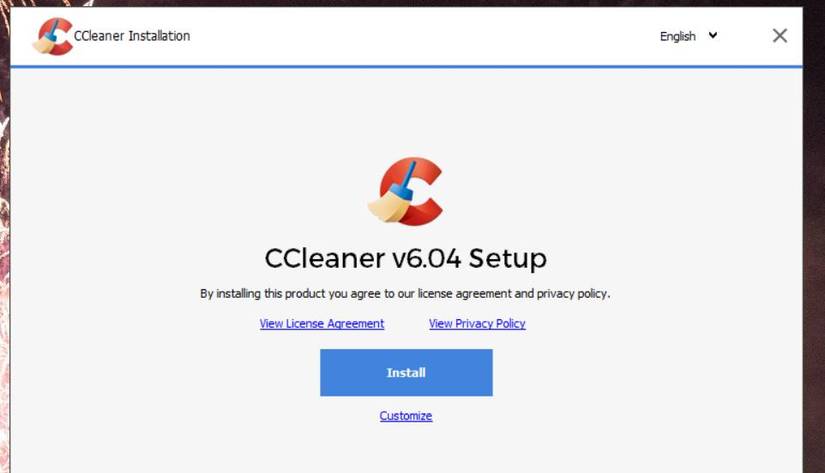Screen dimensions: 825x473
Task: Click empty white header space between title and English
Action: pos(421,36)
